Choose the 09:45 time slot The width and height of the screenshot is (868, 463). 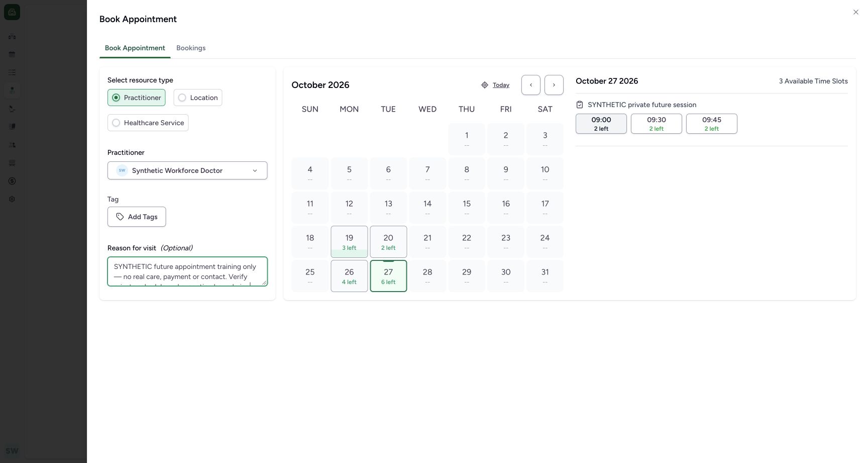(x=712, y=124)
